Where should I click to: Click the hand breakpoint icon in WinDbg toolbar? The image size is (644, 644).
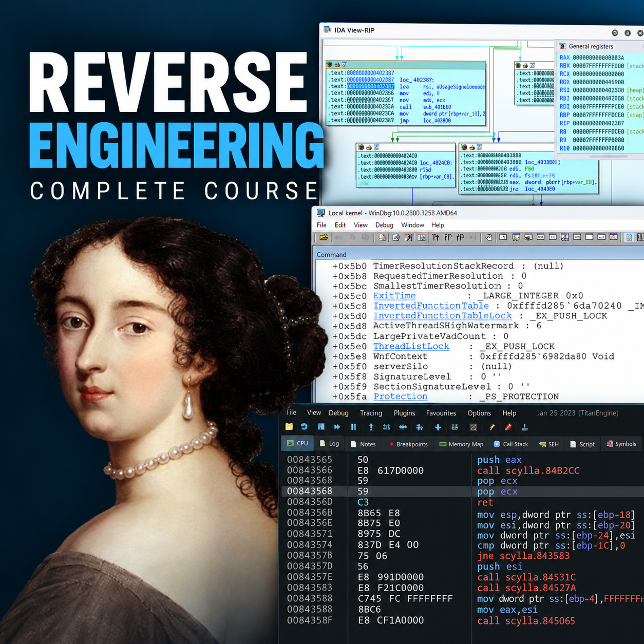pos(488,237)
